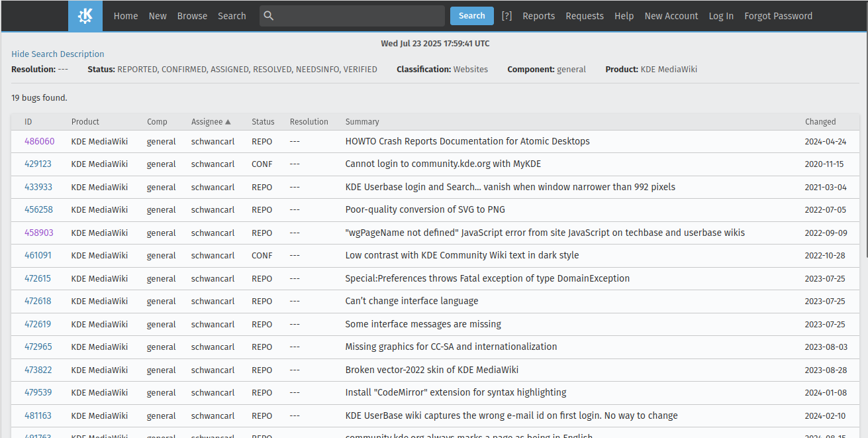Select New Account in header

tap(671, 16)
